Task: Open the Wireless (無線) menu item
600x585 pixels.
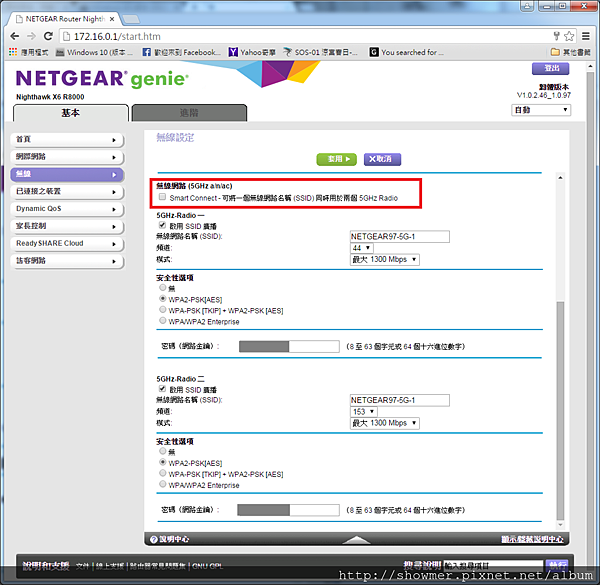Action: pos(67,174)
